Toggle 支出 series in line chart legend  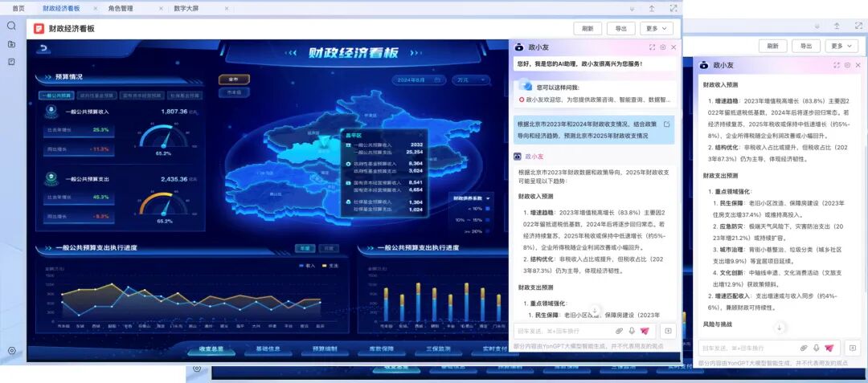330,266
